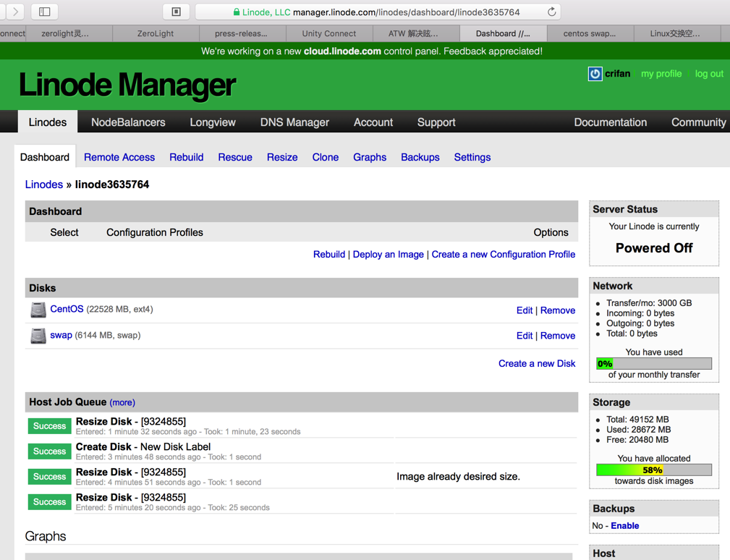Enable backups via the Enable link
The width and height of the screenshot is (730, 560).
[625, 525]
